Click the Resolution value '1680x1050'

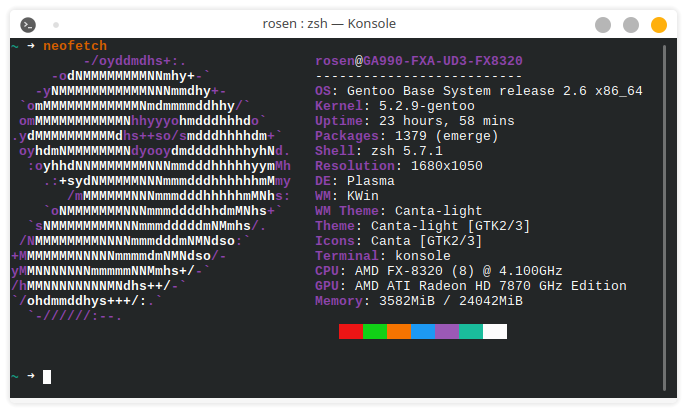[446, 166]
